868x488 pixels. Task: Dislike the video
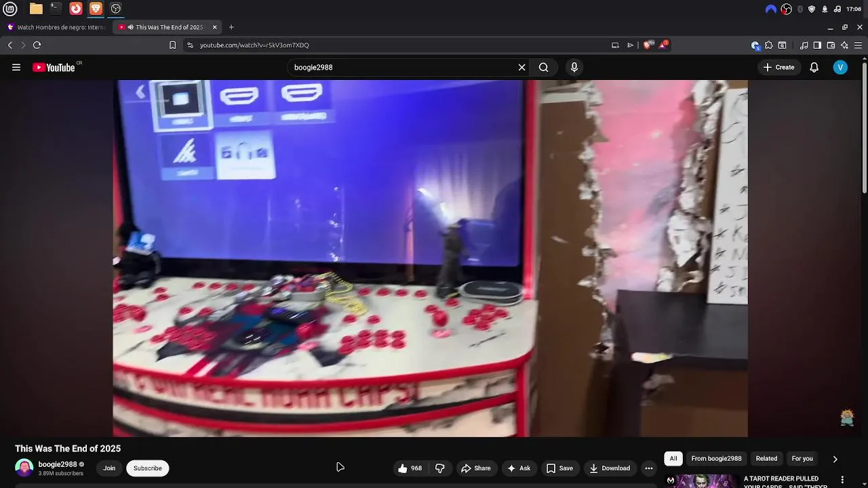[440, 468]
